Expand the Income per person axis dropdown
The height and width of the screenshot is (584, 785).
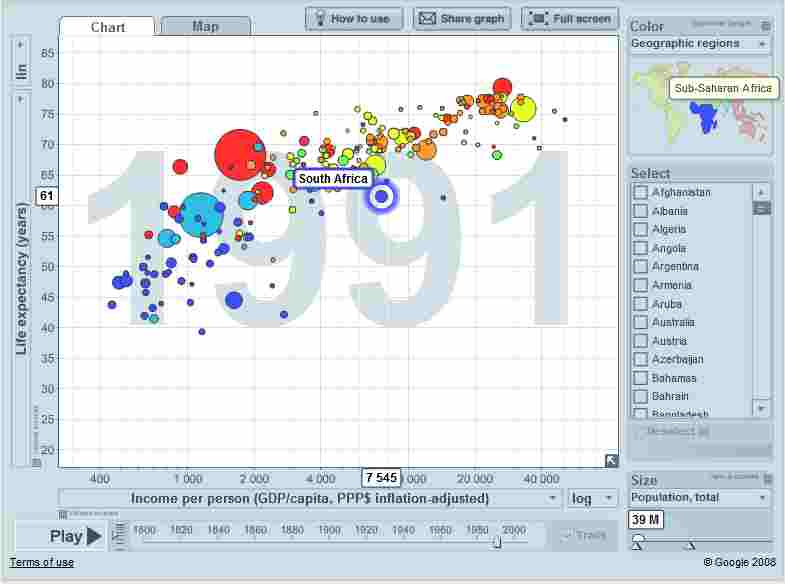(x=553, y=498)
